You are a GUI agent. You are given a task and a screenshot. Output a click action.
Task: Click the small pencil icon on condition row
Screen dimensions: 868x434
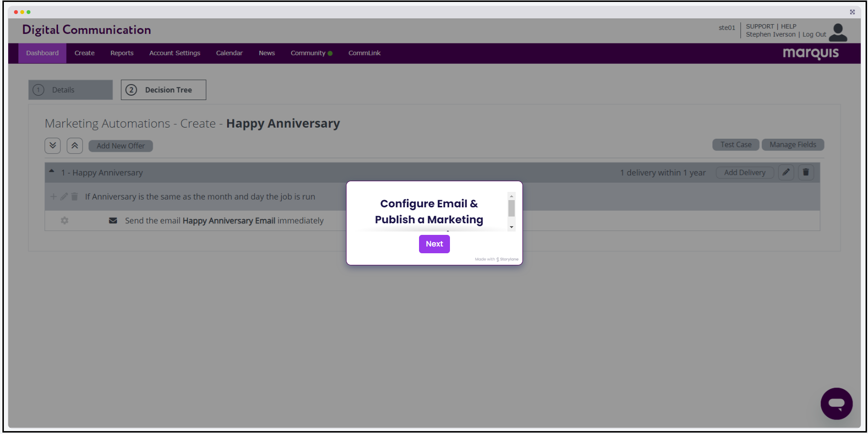[64, 197]
